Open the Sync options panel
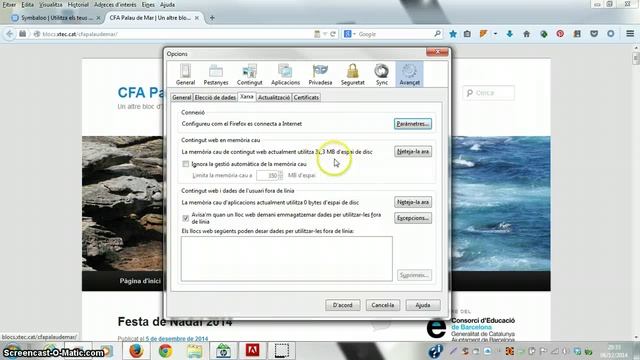Screen dimensions: 640x360 [x=382, y=74]
